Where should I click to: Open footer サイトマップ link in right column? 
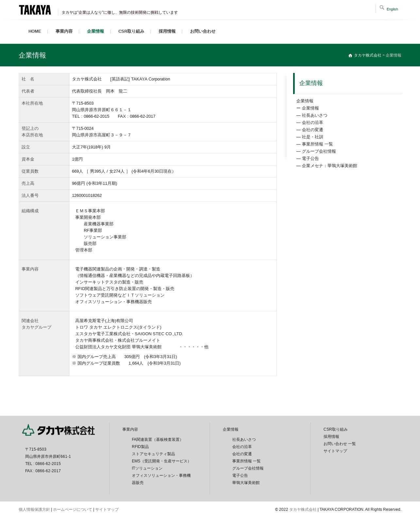pos(335,451)
